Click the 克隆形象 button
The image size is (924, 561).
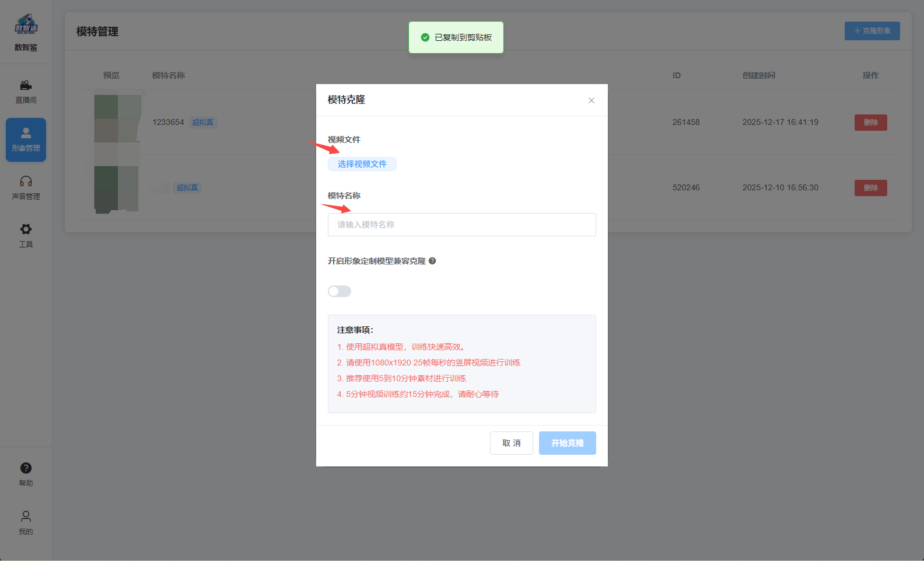point(872,31)
